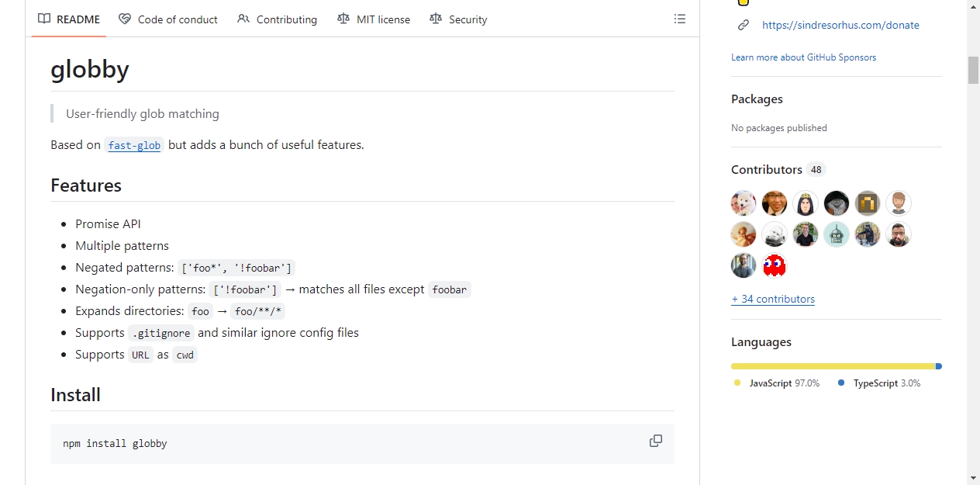Click the teal robot contributor avatar

click(x=837, y=234)
